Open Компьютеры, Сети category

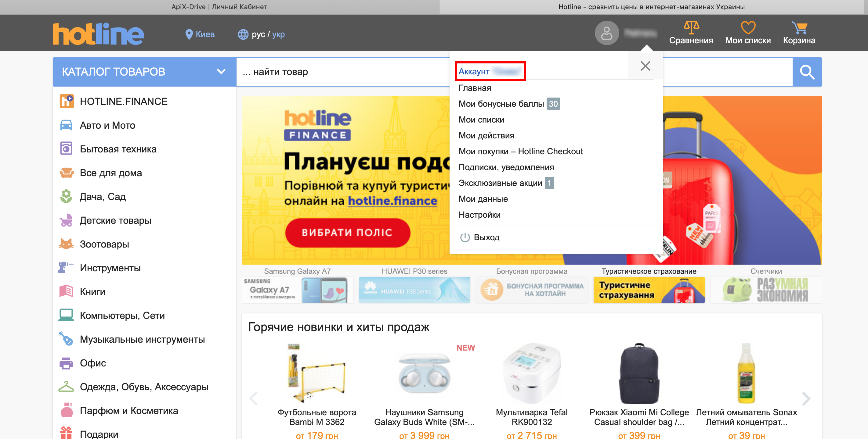122,316
